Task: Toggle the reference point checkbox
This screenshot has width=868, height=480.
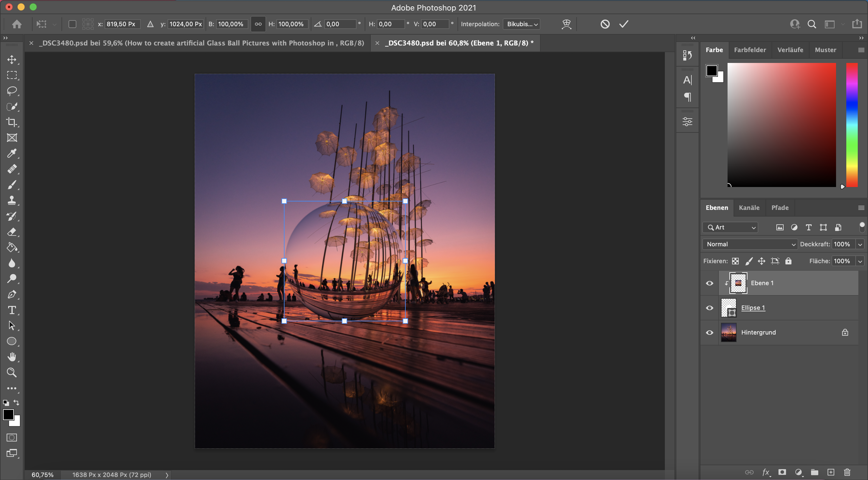Action: [x=72, y=24]
